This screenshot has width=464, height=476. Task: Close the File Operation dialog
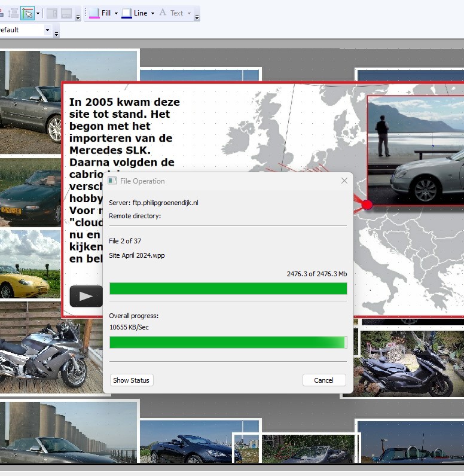[344, 181]
